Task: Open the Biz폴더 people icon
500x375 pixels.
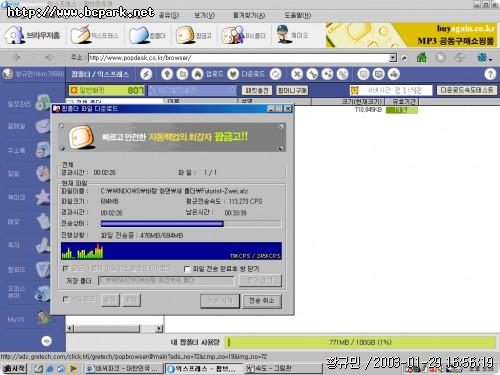Action: point(233,35)
